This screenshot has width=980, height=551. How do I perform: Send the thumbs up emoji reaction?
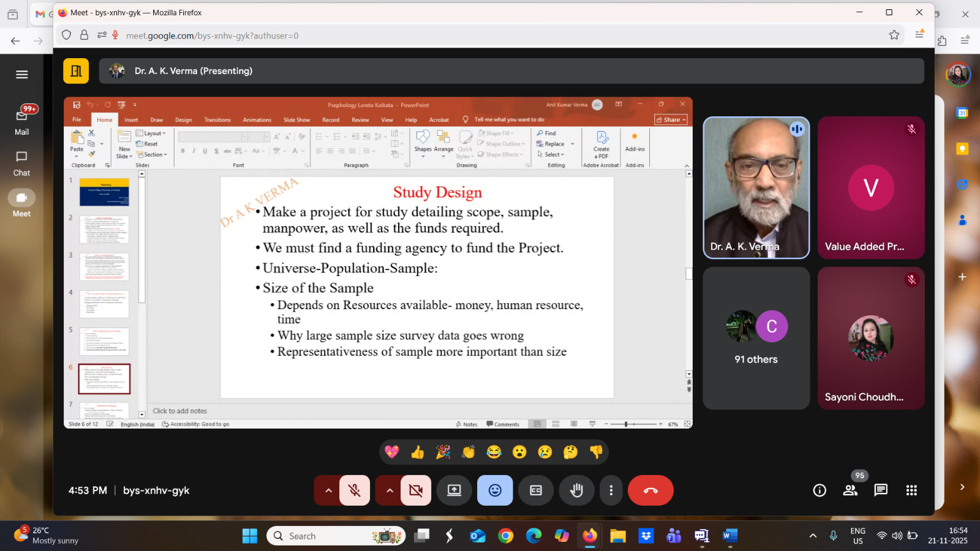click(418, 452)
